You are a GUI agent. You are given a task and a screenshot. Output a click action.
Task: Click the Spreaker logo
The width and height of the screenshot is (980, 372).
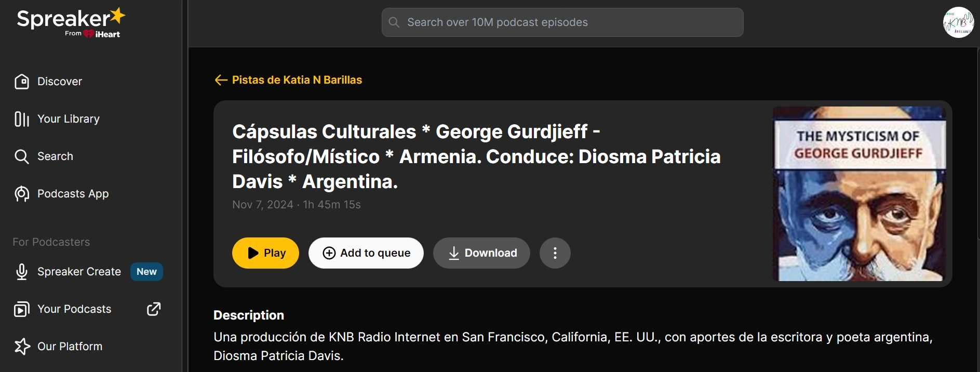pos(71,23)
